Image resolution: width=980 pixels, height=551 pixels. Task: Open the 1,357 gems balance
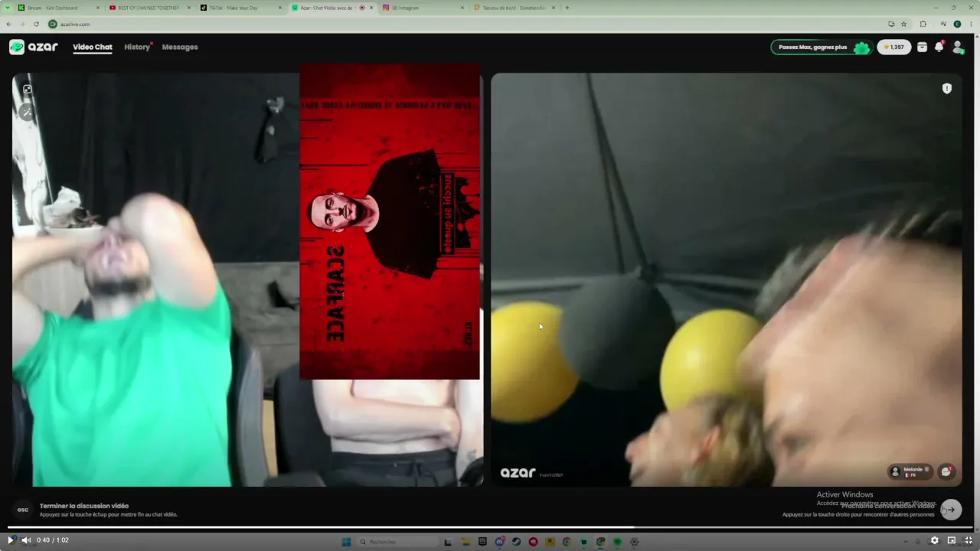893,47
